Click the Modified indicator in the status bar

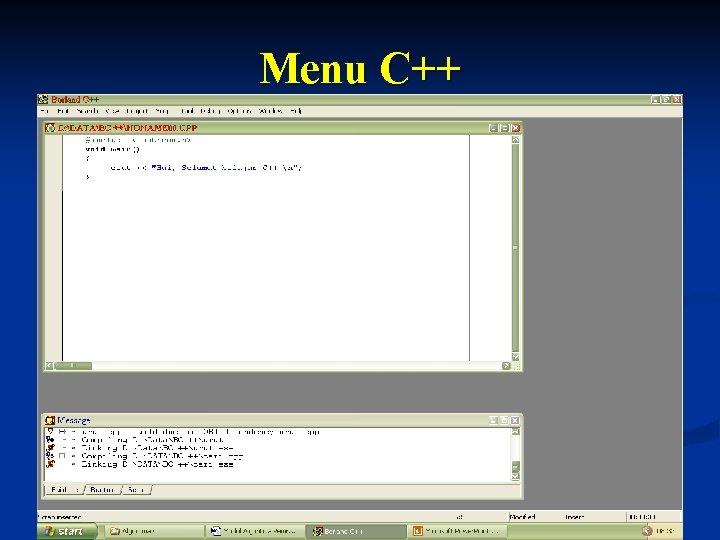coord(522,517)
